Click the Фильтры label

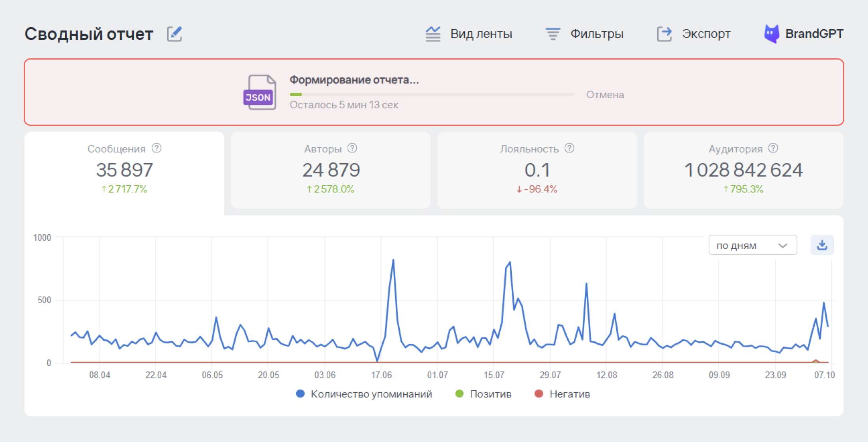(597, 34)
